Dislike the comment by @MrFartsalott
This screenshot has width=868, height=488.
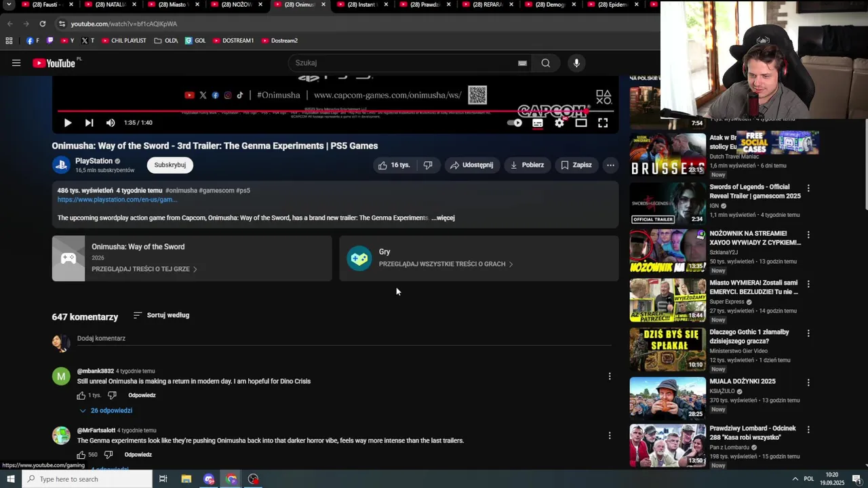[x=108, y=455]
